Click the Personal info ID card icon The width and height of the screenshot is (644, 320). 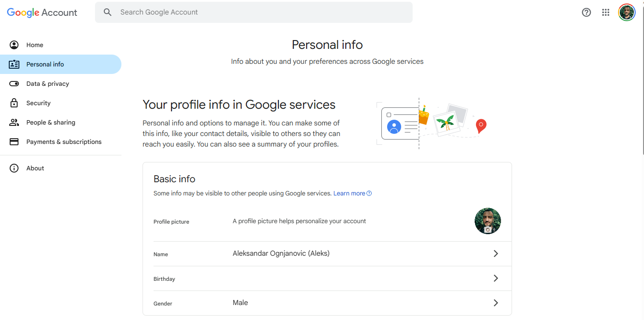[14, 64]
